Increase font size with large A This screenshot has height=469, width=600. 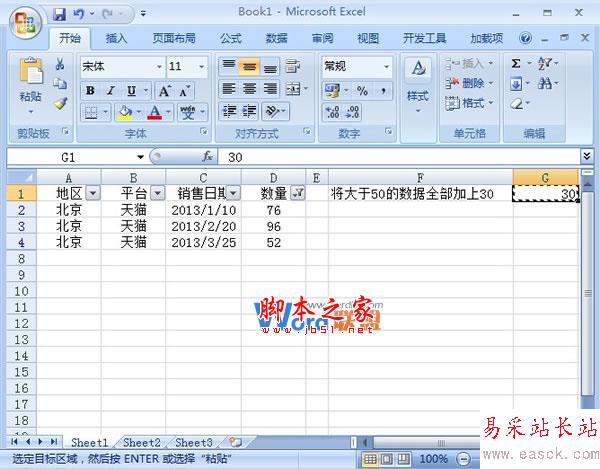(165, 91)
